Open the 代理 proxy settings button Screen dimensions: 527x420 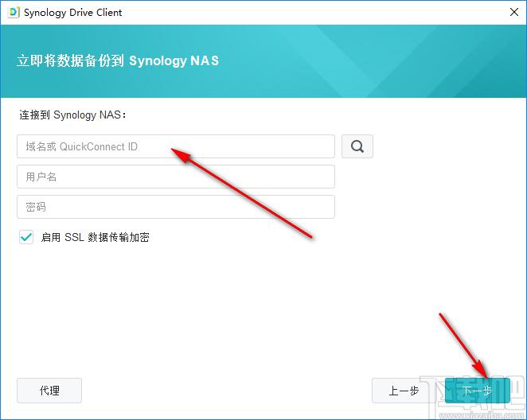[49, 391]
